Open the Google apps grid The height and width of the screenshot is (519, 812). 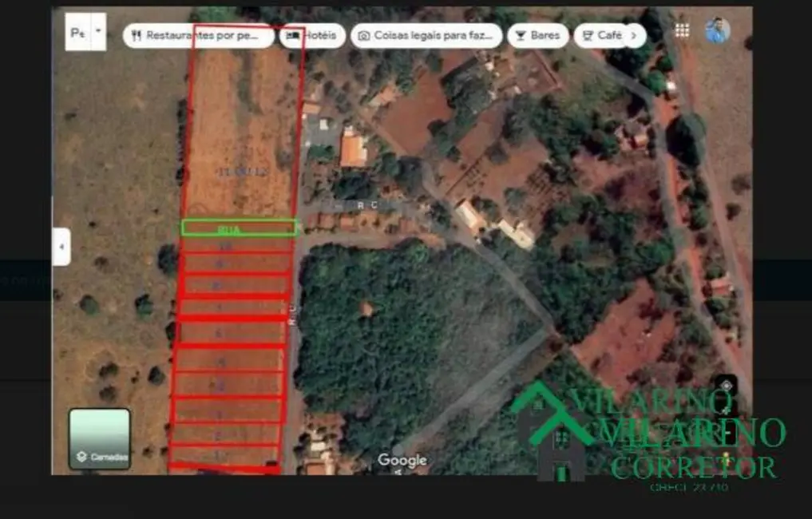coord(683,30)
